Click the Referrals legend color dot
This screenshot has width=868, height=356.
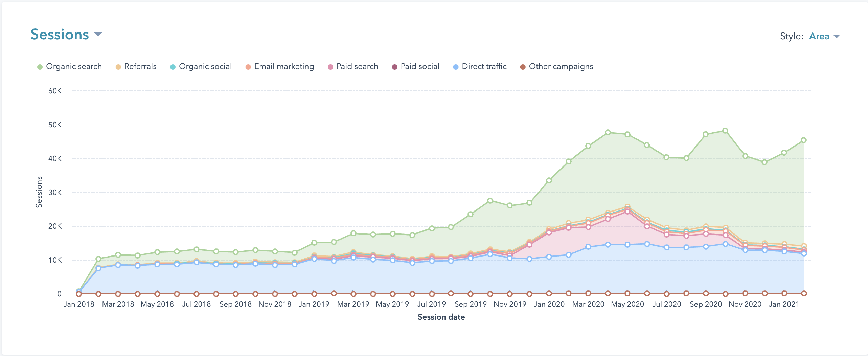pos(118,67)
